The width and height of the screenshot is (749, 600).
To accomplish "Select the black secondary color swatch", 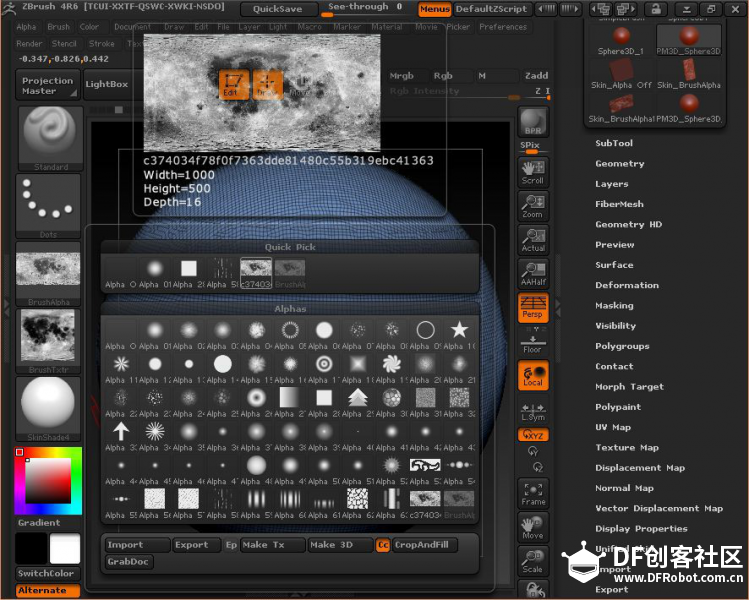I will (x=31, y=548).
